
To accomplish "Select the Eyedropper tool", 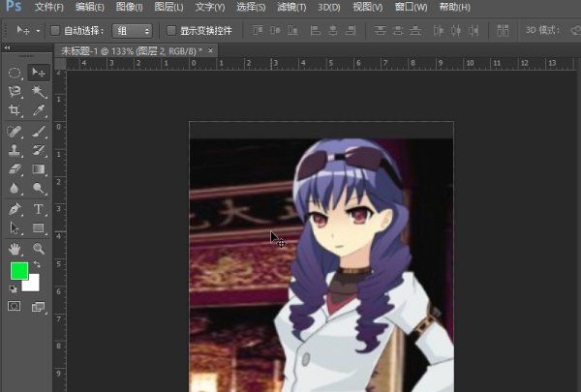I will 38,110.
